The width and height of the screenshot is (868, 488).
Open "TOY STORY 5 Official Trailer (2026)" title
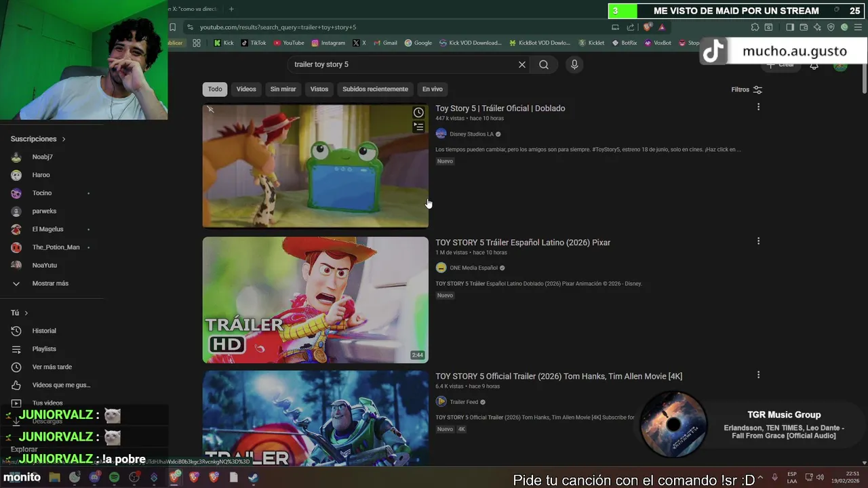point(559,376)
